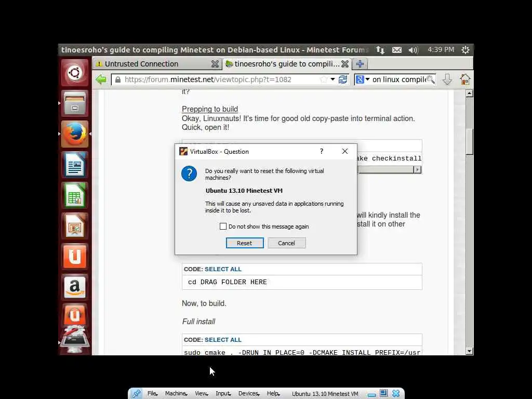Click the Firefox icon in the launcher

click(75, 134)
